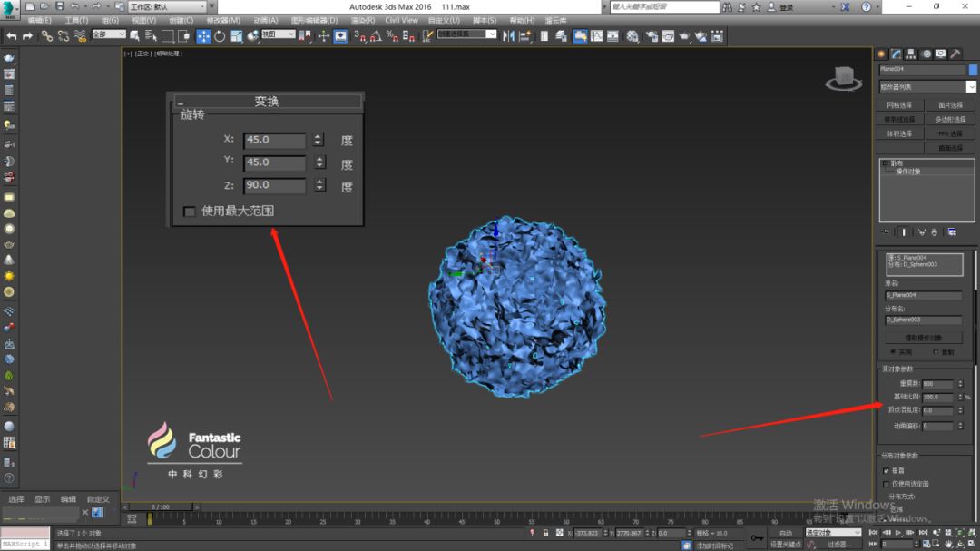Select the Move transform tool
Screen dimensions: 980x551
203,36
